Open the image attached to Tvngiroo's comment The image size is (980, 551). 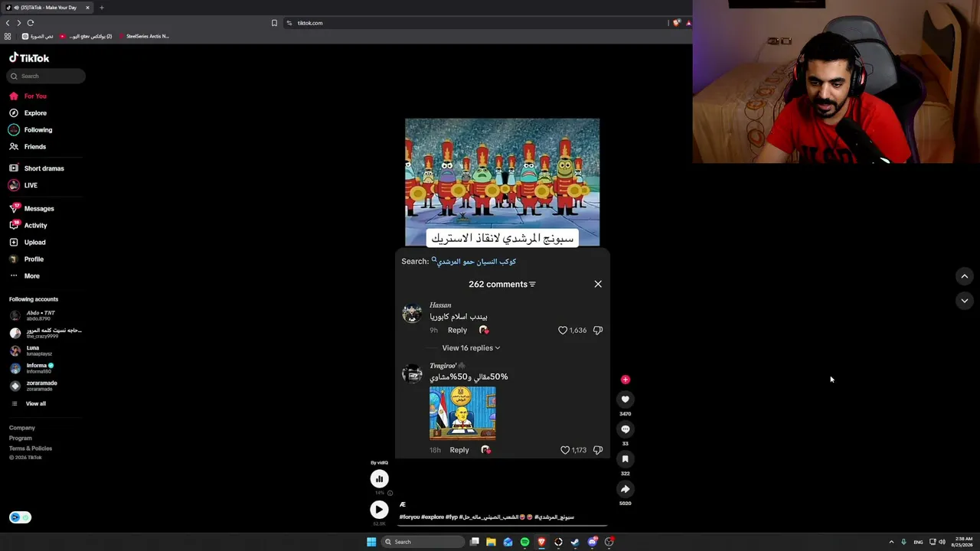(462, 413)
